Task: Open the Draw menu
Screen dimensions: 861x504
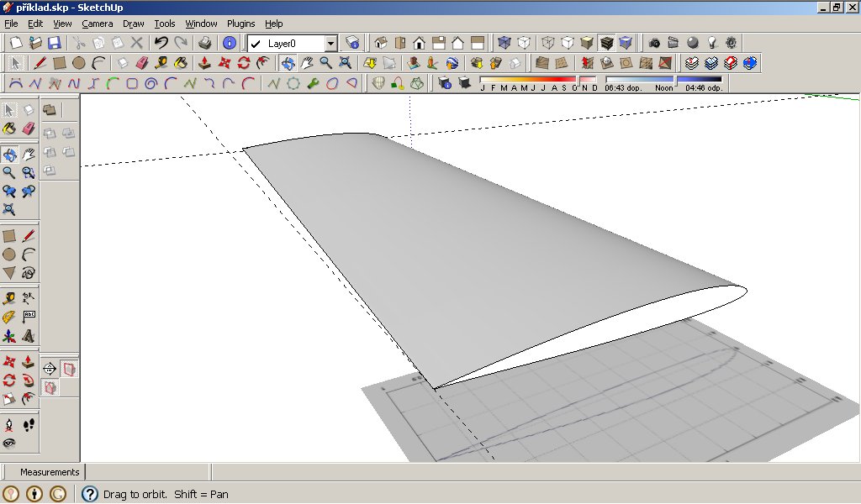Action: 134,24
